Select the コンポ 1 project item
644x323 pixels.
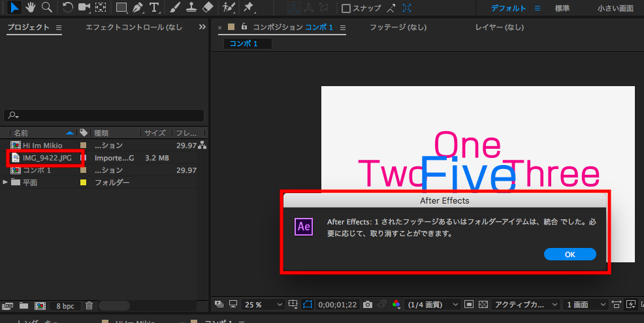coord(37,170)
